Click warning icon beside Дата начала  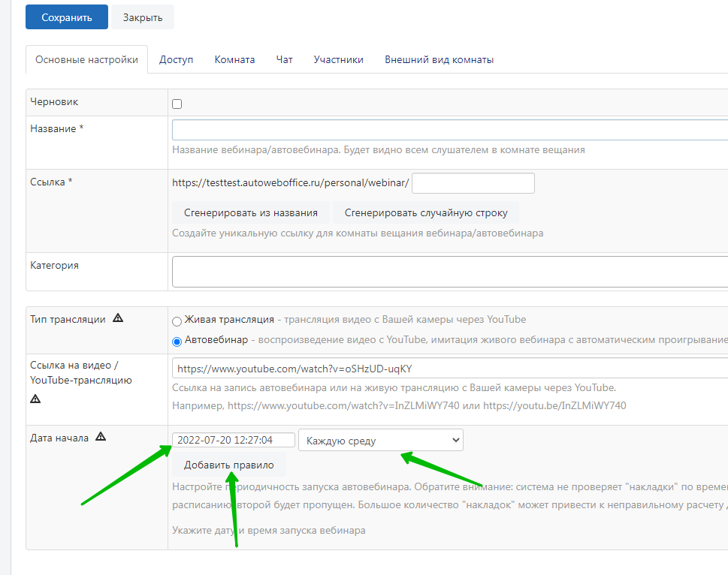click(101, 437)
